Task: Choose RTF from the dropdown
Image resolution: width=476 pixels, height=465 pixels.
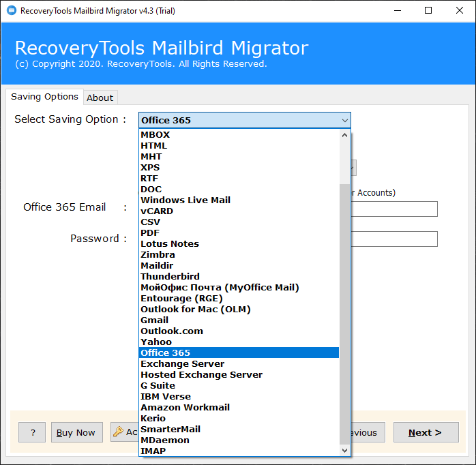Action: [x=239, y=179]
